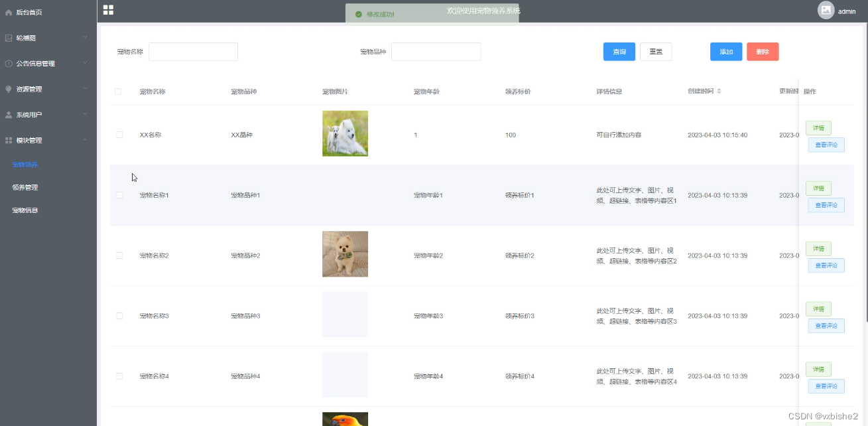Click the bulb icon beside 资源管理
This screenshot has height=426, width=868.
[9, 89]
